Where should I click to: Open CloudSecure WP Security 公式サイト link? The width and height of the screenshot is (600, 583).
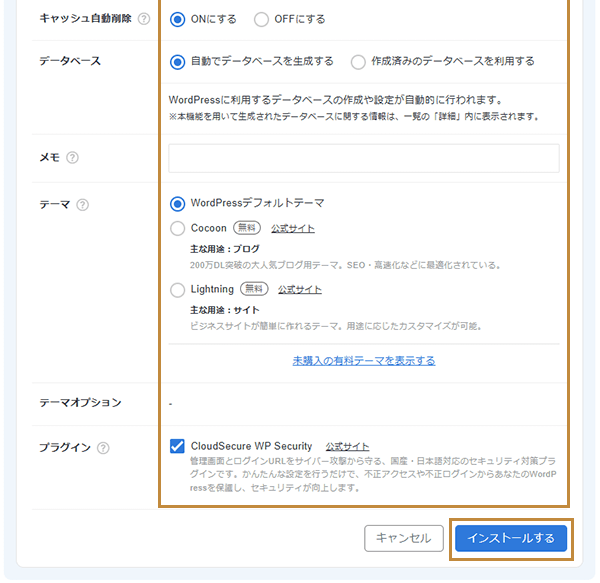click(x=347, y=446)
